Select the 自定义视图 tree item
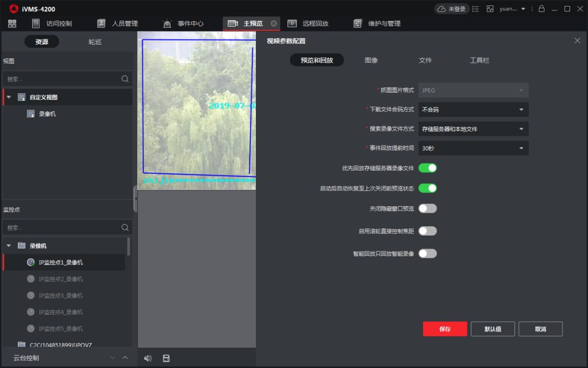Viewport: 588px width, 368px height. pos(68,97)
